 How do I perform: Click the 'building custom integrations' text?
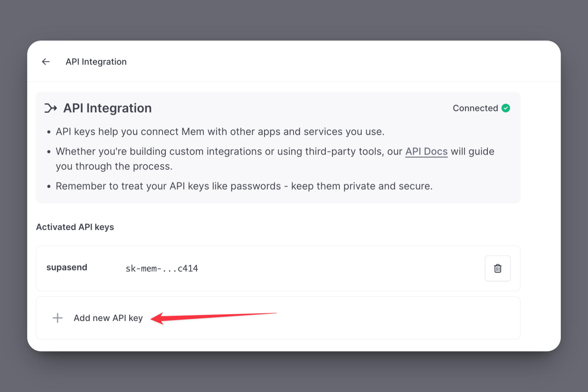point(195,151)
